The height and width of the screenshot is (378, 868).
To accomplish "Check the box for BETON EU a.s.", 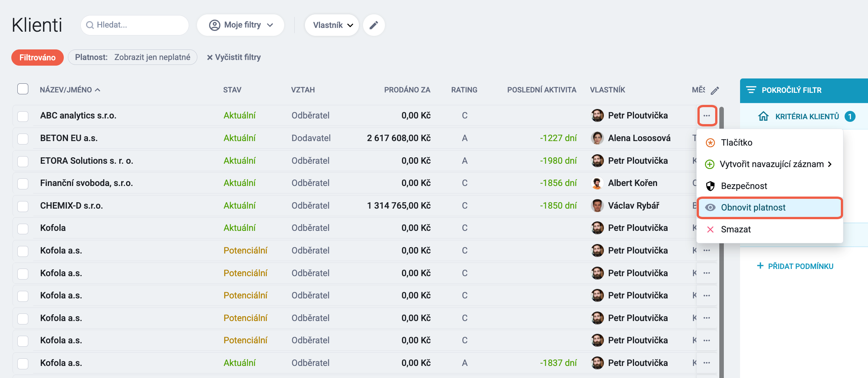I will point(23,138).
